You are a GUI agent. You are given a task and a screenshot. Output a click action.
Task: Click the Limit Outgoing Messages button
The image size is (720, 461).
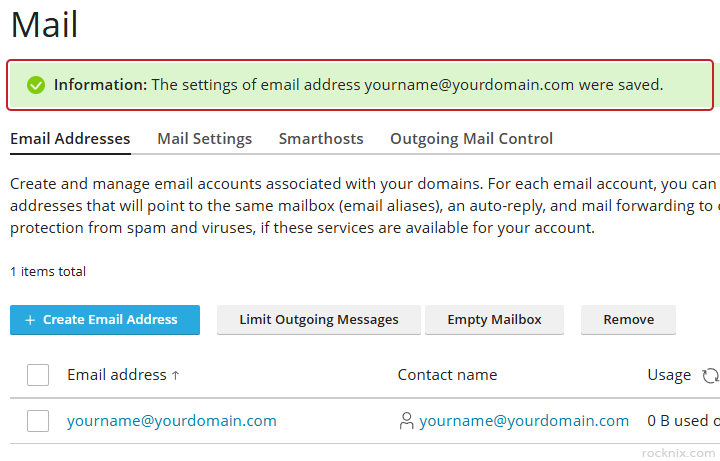[x=319, y=320]
